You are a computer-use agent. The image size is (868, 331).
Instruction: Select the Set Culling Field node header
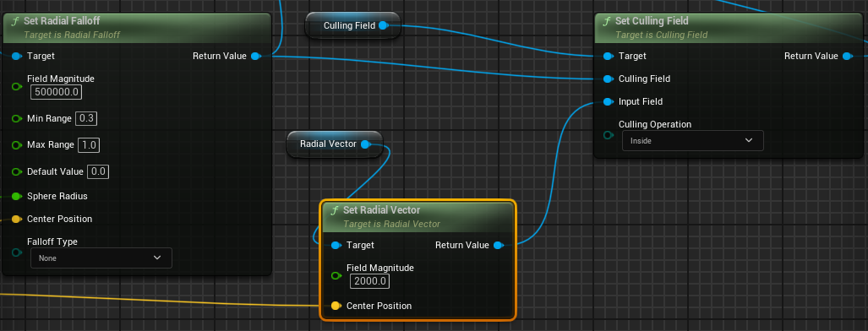pyautogui.click(x=729, y=28)
